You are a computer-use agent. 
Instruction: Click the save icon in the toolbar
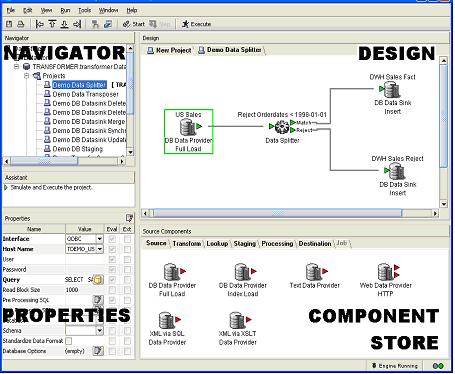[9, 24]
